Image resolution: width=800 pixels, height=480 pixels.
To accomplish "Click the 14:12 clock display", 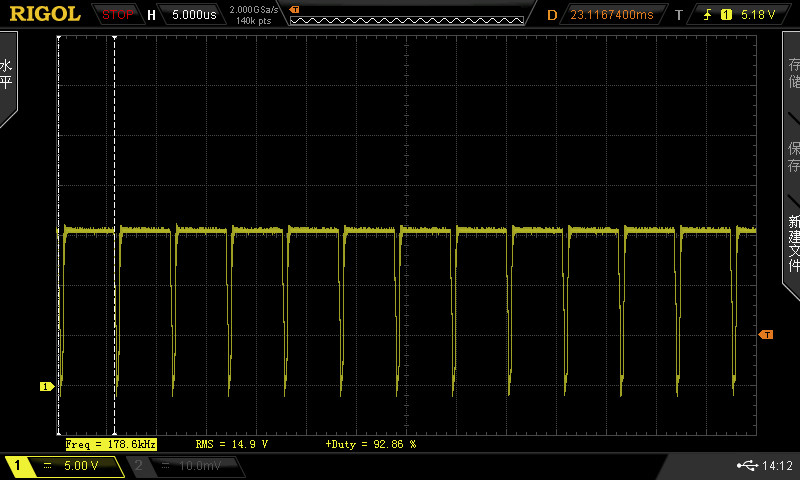I will [777, 465].
